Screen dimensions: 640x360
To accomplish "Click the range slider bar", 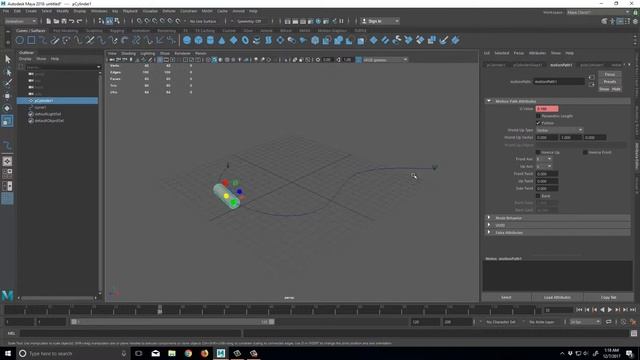I will [173, 322].
